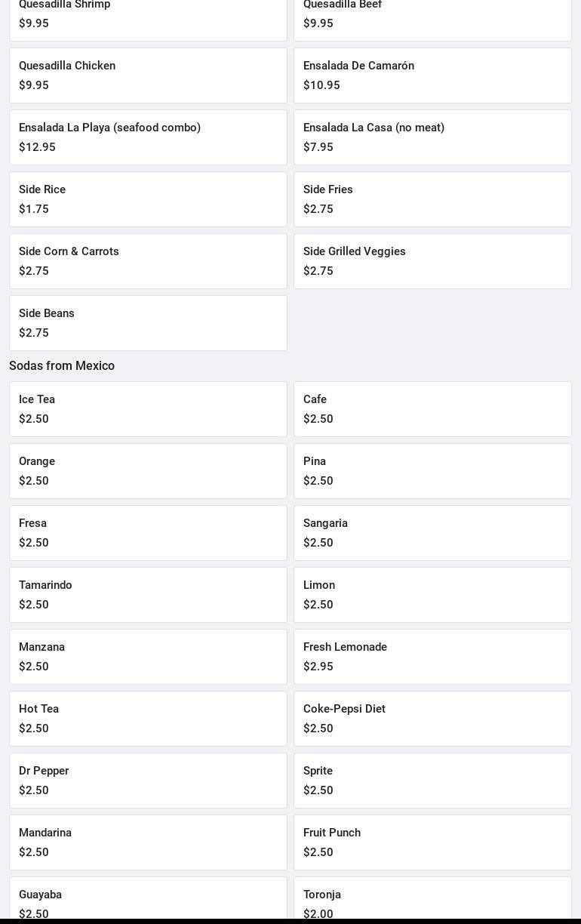Image resolution: width=581 pixels, height=924 pixels.
Task: Select the Side Fries item
Action: click(x=432, y=199)
